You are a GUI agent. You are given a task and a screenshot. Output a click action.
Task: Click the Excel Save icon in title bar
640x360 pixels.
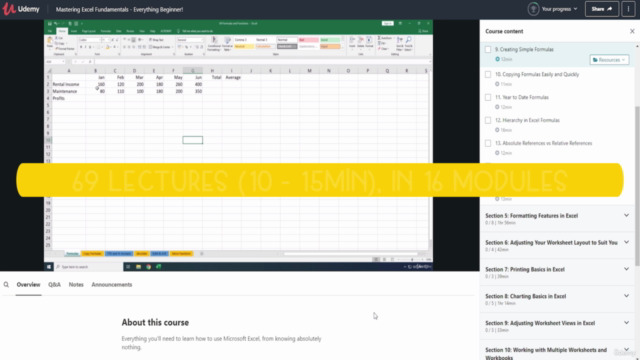point(50,24)
